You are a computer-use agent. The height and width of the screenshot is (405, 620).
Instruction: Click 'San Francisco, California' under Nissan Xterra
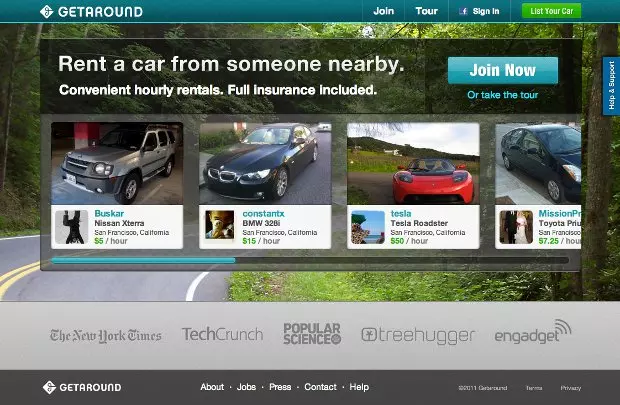click(132, 233)
